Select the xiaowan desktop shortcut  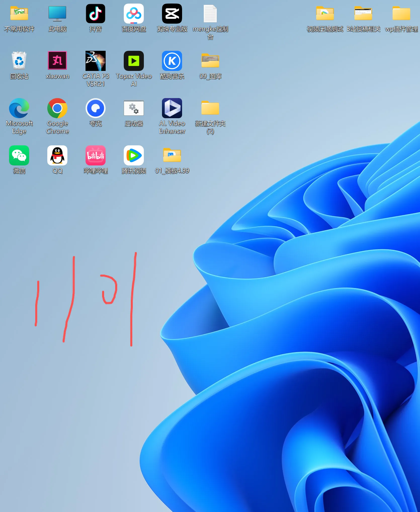(x=57, y=61)
